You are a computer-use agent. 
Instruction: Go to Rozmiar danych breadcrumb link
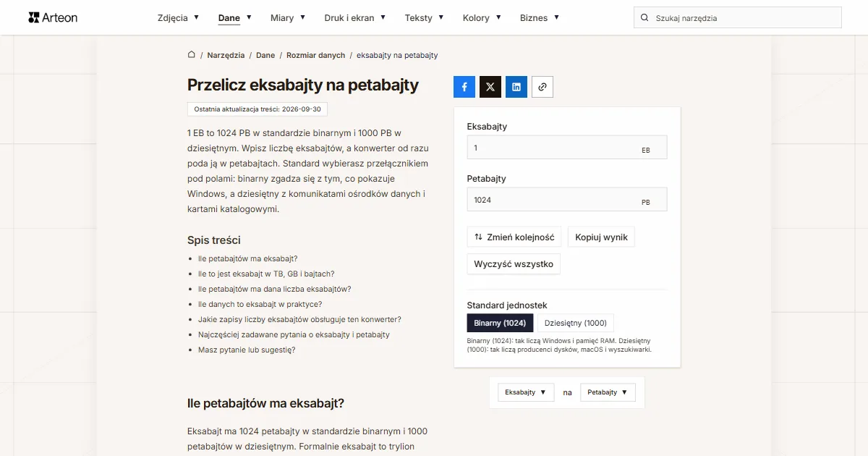316,55
